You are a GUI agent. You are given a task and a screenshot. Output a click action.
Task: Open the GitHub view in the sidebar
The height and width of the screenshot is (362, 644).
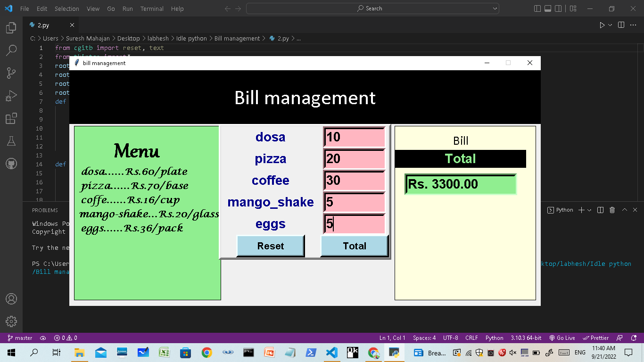[x=11, y=164]
